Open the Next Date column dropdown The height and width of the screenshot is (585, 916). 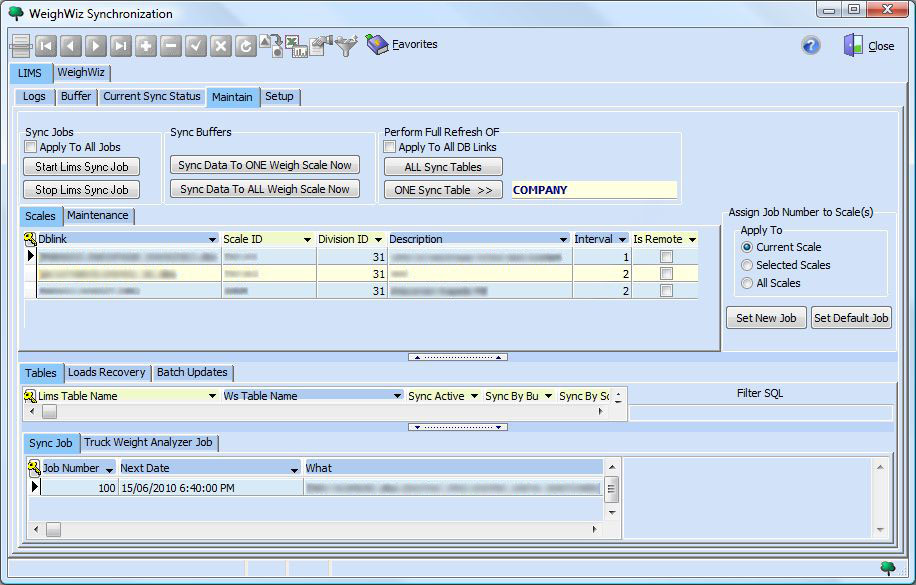coord(294,468)
